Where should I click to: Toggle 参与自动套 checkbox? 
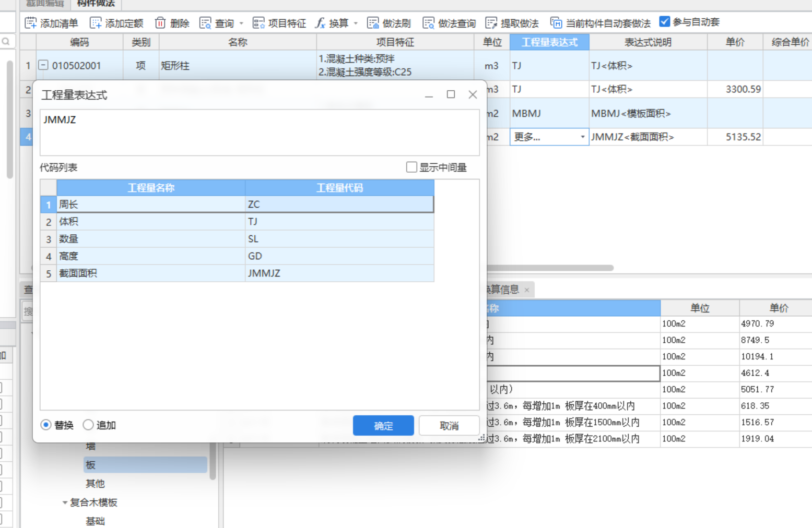point(665,22)
